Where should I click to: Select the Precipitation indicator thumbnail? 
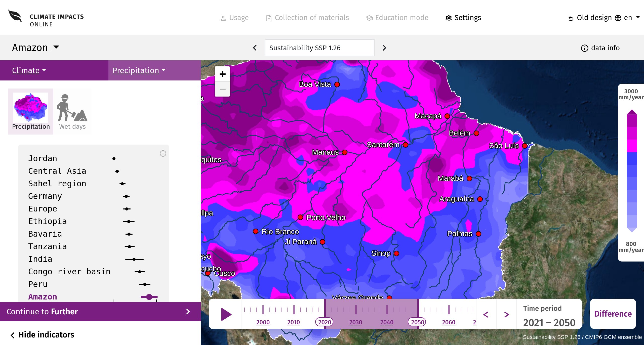coord(31,111)
